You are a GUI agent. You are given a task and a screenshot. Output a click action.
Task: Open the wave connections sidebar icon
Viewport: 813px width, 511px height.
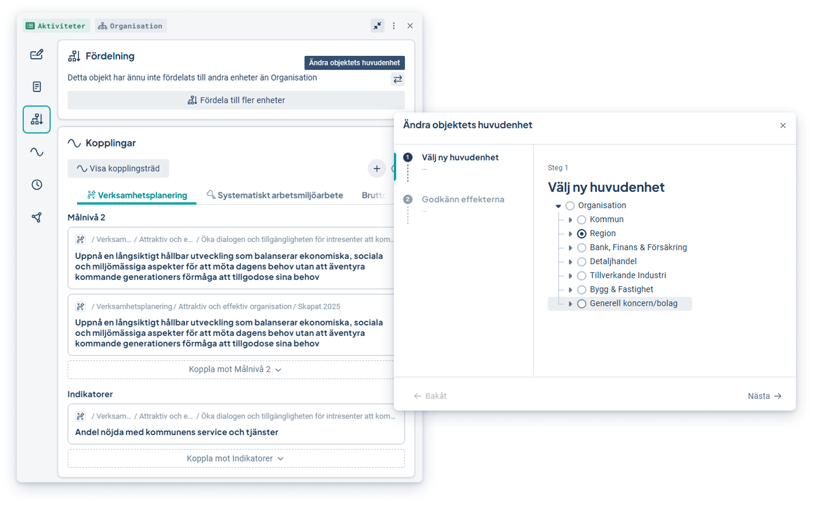pos(37,152)
